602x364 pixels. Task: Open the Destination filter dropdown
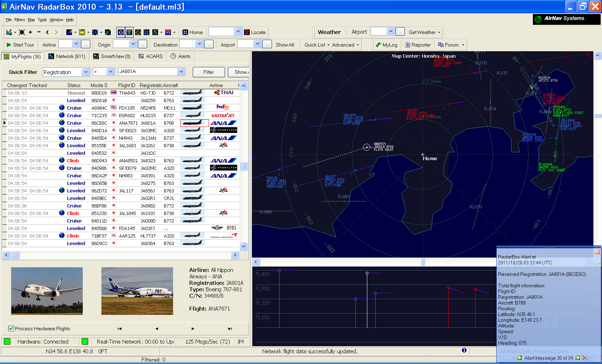point(200,44)
